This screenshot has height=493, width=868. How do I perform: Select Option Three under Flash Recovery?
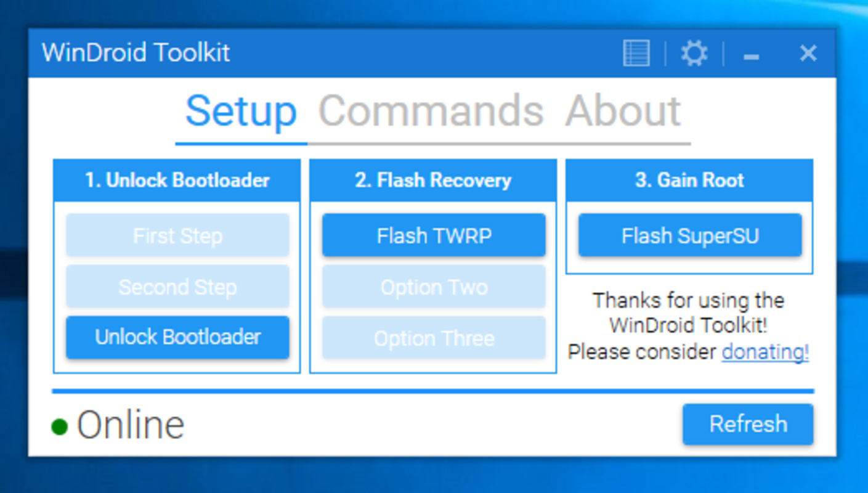tap(434, 337)
